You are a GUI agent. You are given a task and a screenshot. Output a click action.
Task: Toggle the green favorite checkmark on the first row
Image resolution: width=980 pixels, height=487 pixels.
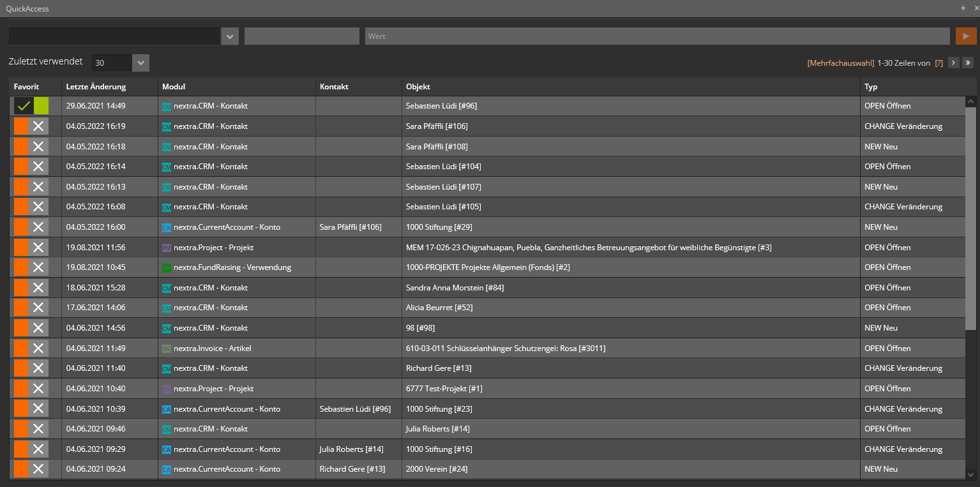pos(24,106)
